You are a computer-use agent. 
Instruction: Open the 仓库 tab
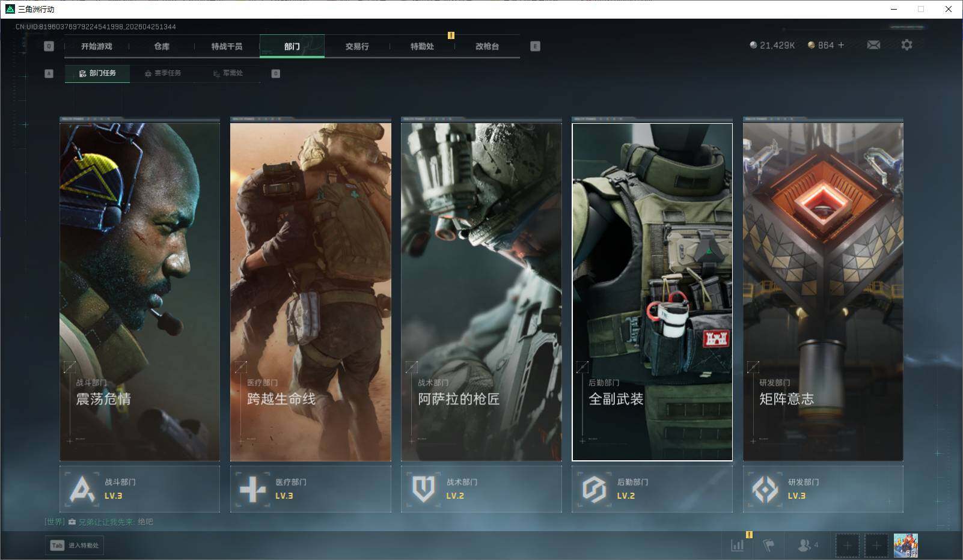pos(162,46)
